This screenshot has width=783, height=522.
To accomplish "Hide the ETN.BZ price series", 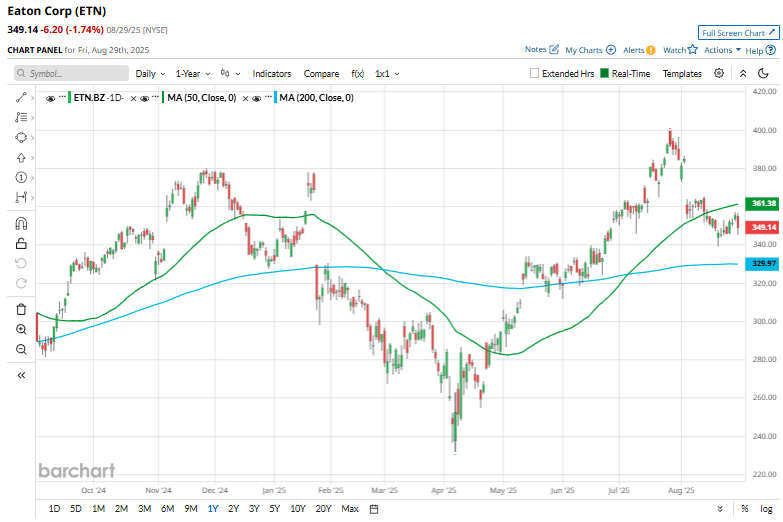I will [50, 98].
